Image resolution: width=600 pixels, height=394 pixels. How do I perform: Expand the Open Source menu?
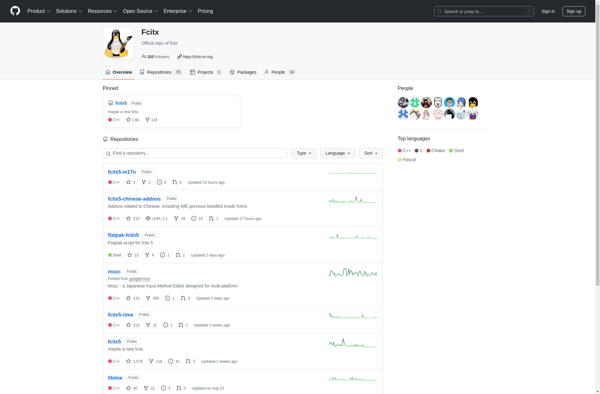[140, 11]
